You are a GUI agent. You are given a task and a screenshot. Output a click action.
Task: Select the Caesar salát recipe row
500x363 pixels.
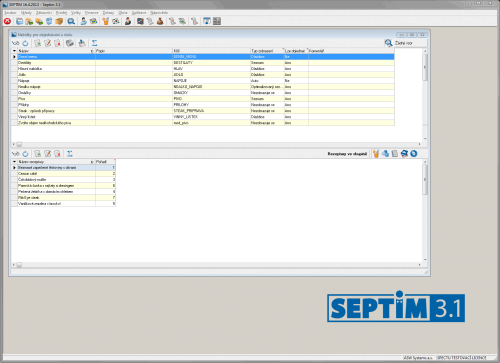[63, 174]
